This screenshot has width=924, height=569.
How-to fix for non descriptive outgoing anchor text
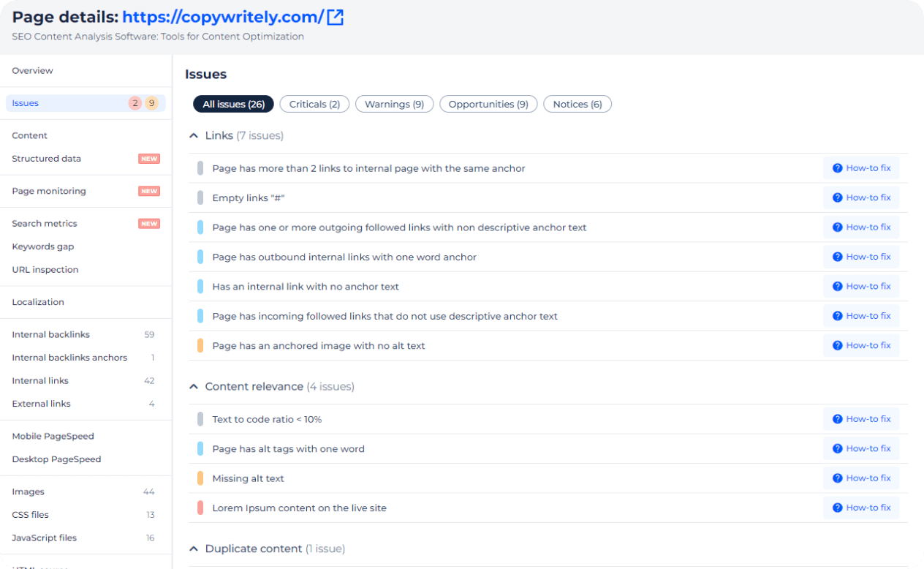[861, 227]
